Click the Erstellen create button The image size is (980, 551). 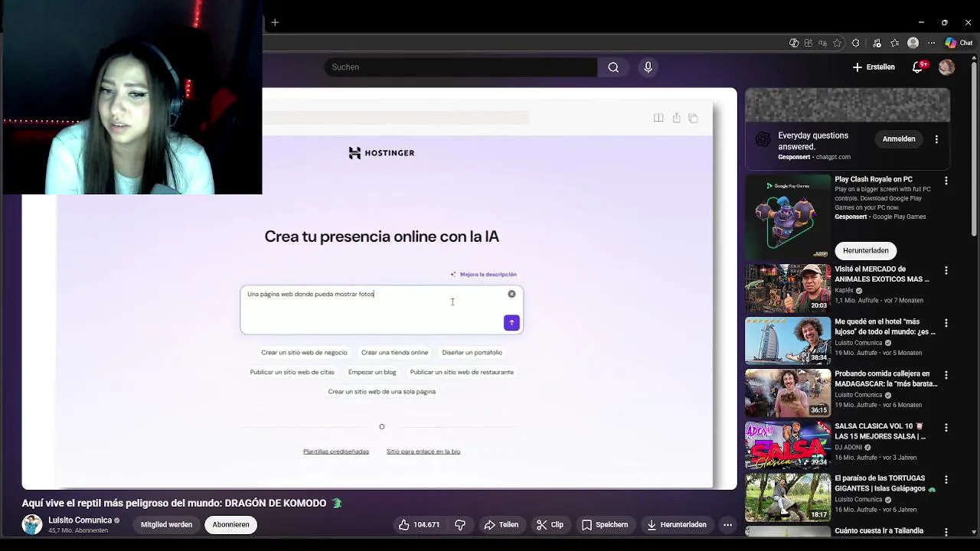[x=874, y=67]
